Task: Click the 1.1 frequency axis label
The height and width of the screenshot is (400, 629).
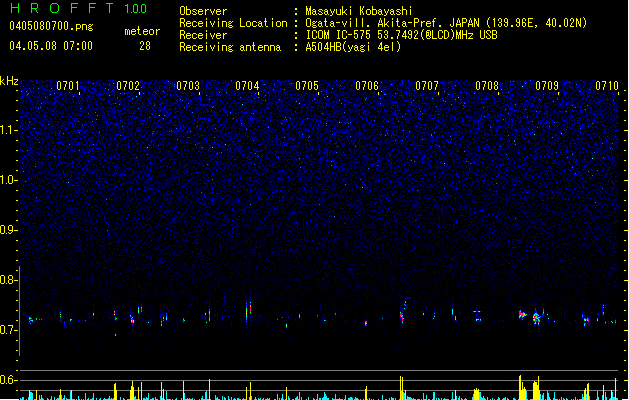Action: point(8,130)
